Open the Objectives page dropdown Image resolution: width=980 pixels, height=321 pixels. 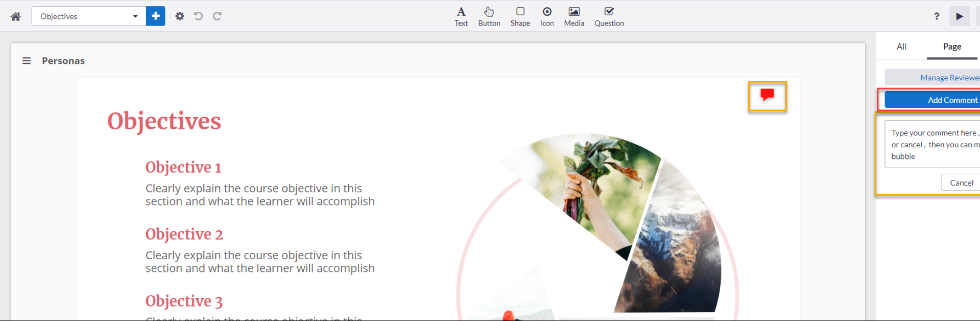click(89, 16)
